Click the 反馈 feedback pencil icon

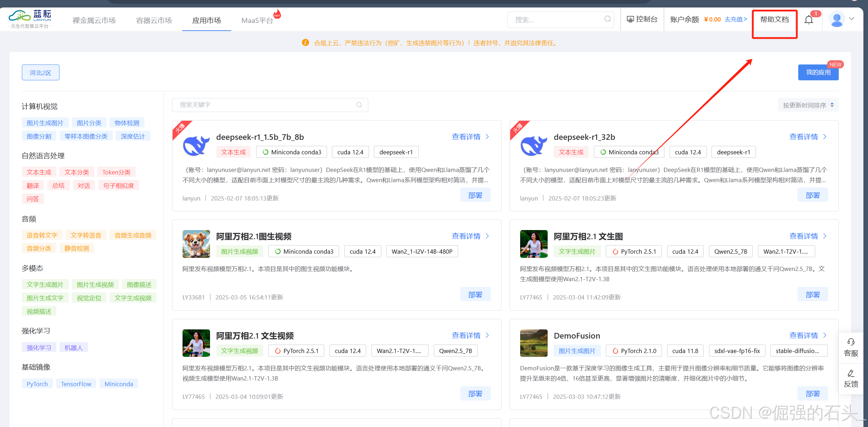[851, 373]
